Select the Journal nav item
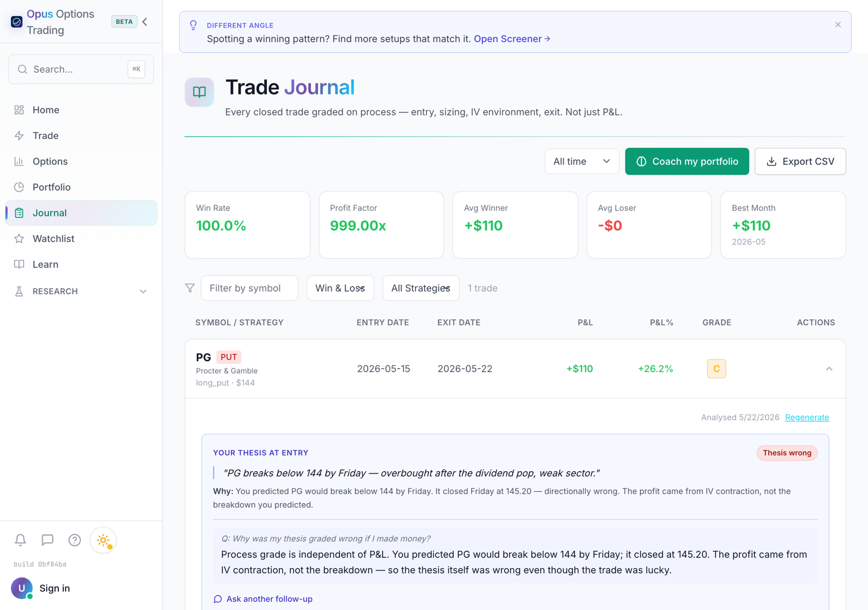Screen dimensions: 868x610 [x=81, y=213]
